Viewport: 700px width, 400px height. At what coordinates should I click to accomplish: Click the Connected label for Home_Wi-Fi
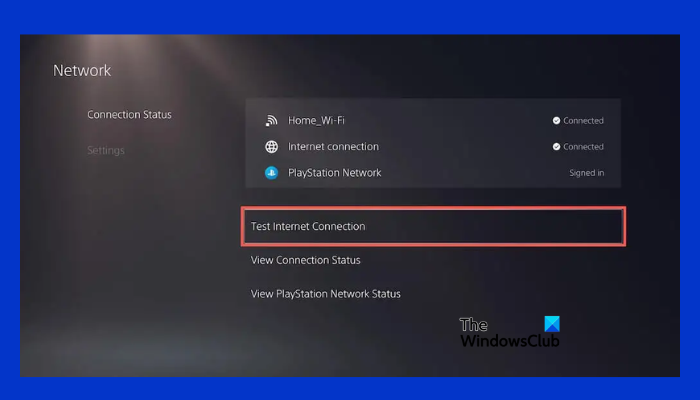[583, 121]
